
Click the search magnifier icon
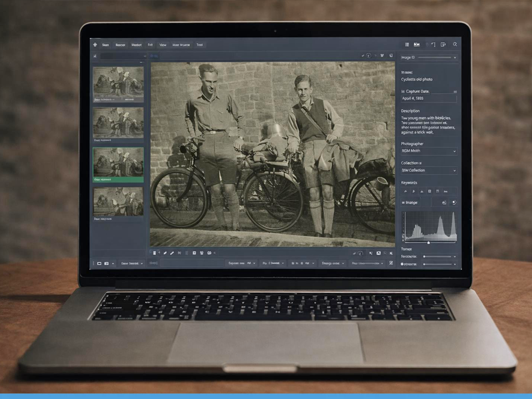pyautogui.click(x=454, y=44)
